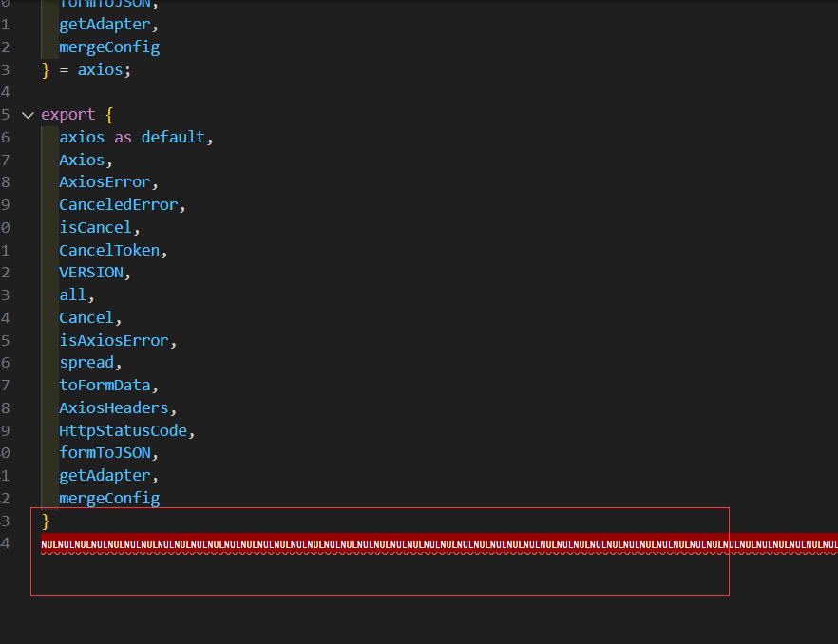The image size is (838, 644).
Task: Click the 'Cancel,' export entry
Action: tap(91, 318)
